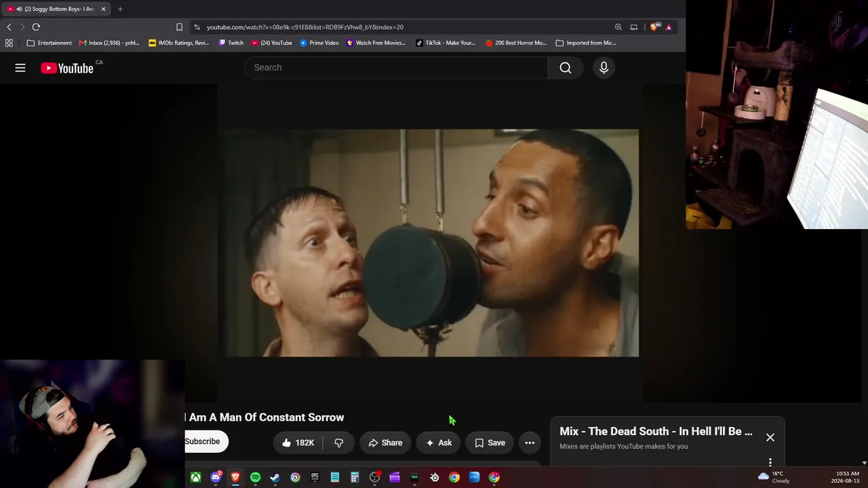The image size is (868, 488).
Task: Click the YouTube search magnifier button
Action: tap(566, 68)
